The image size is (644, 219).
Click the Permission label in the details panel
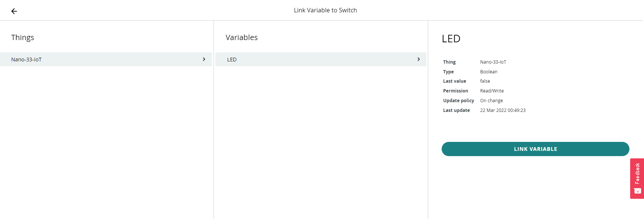tap(456, 91)
